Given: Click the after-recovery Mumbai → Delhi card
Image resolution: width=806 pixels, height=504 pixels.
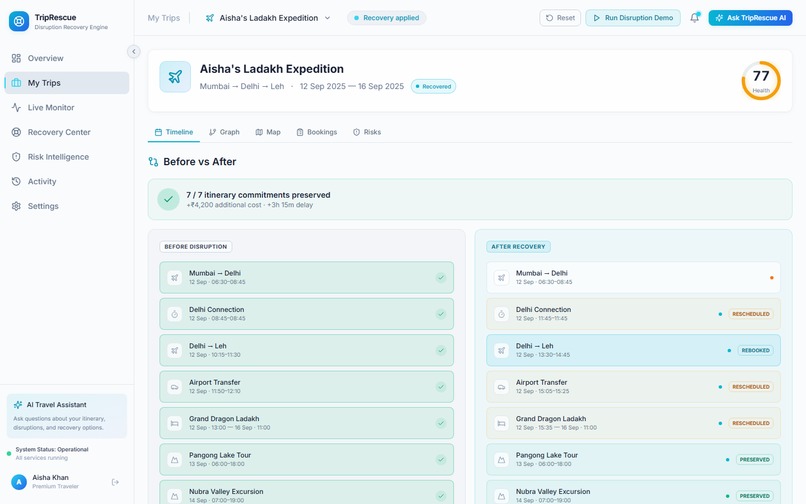Looking at the screenshot, I should pyautogui.click(x=633, y=278).
